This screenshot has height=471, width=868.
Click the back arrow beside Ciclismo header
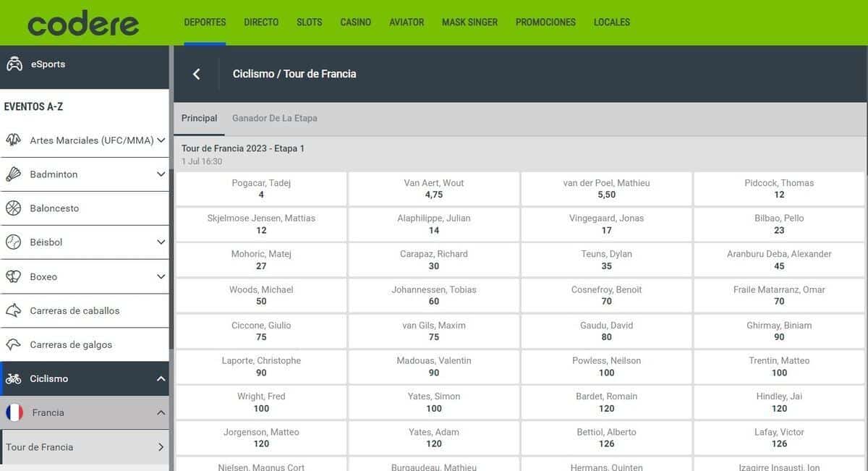click(197, 74)
